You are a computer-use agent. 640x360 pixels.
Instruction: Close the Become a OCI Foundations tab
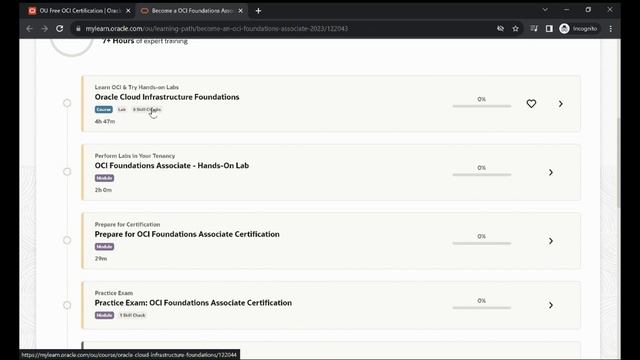[240, 11]
